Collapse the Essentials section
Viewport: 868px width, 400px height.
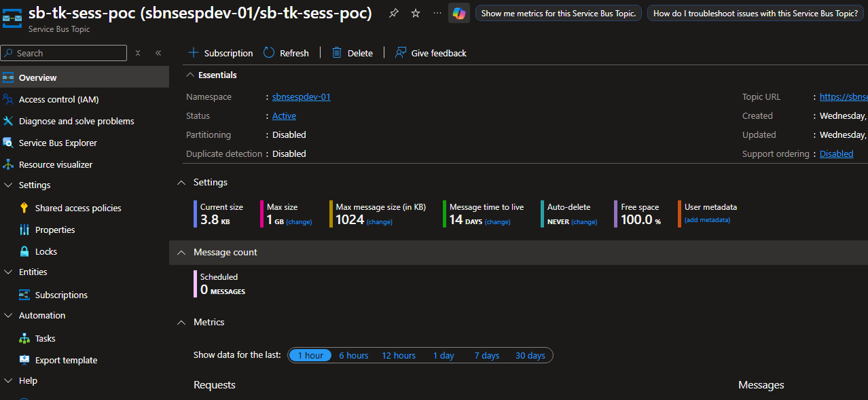[189, 75]
